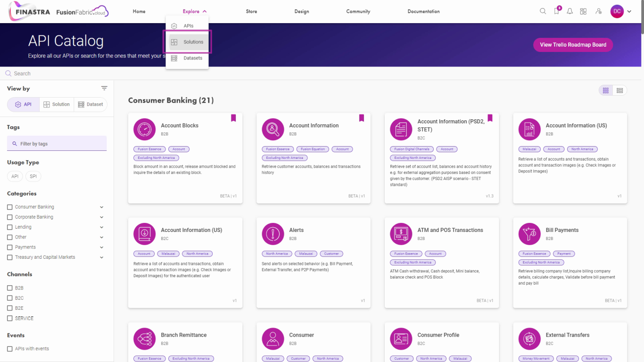Enable the SERVICE channel filter
Image resolution: width=644 pixels, height=362 pixels.
tap(10, 318)
